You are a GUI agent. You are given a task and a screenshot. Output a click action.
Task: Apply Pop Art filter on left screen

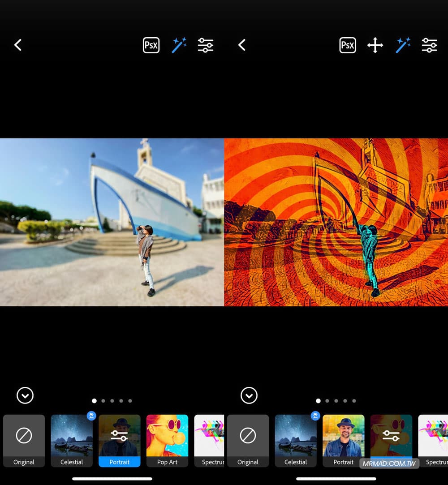pos(167,441)
